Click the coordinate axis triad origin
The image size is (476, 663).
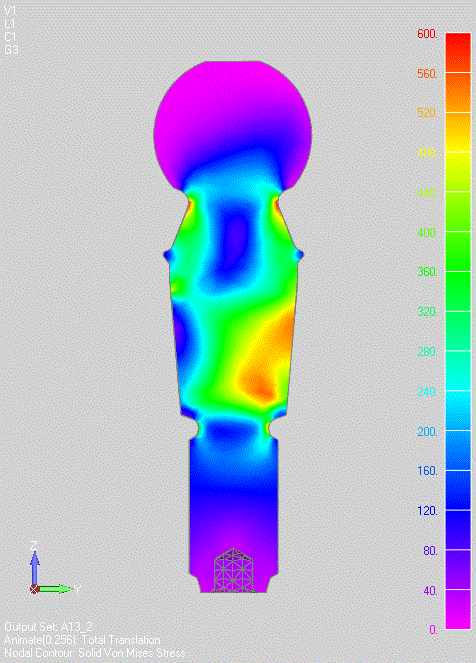tap(35, 589)
